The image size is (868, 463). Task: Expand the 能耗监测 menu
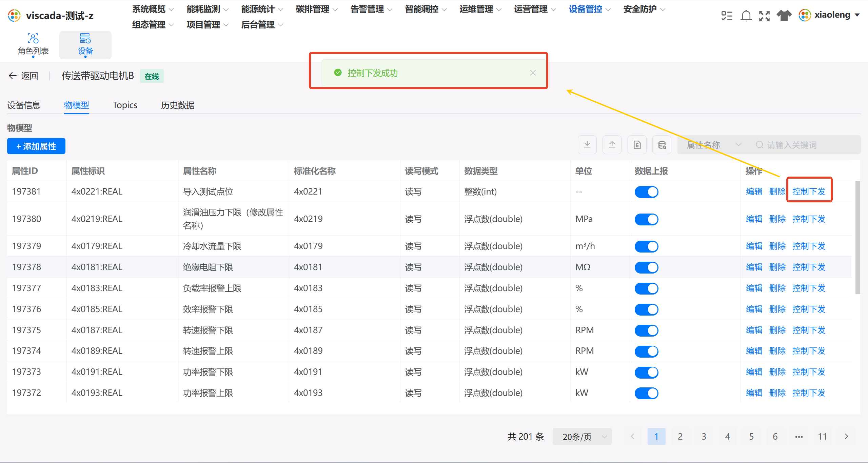[208, 9]
